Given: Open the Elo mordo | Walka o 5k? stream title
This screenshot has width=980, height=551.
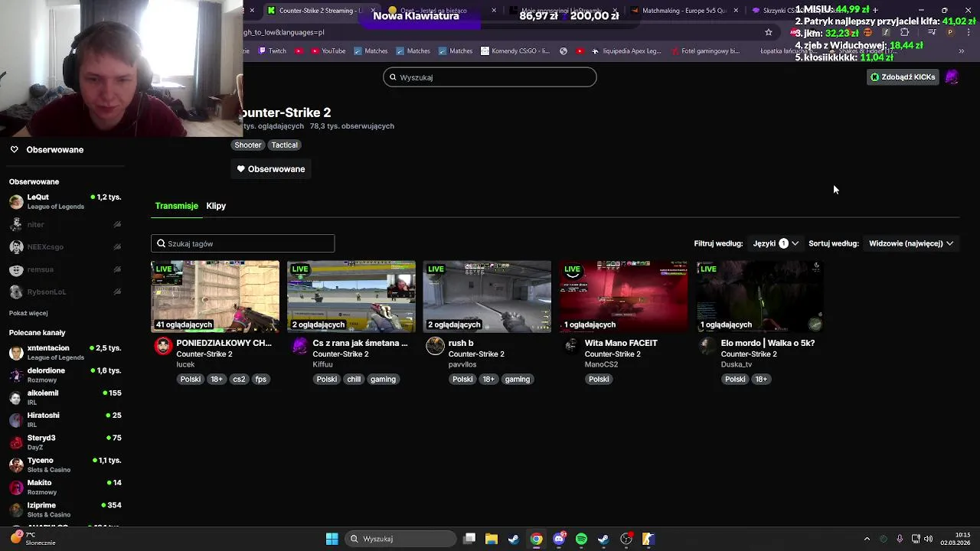Looking at the screenshot, I should coord(767,343).
